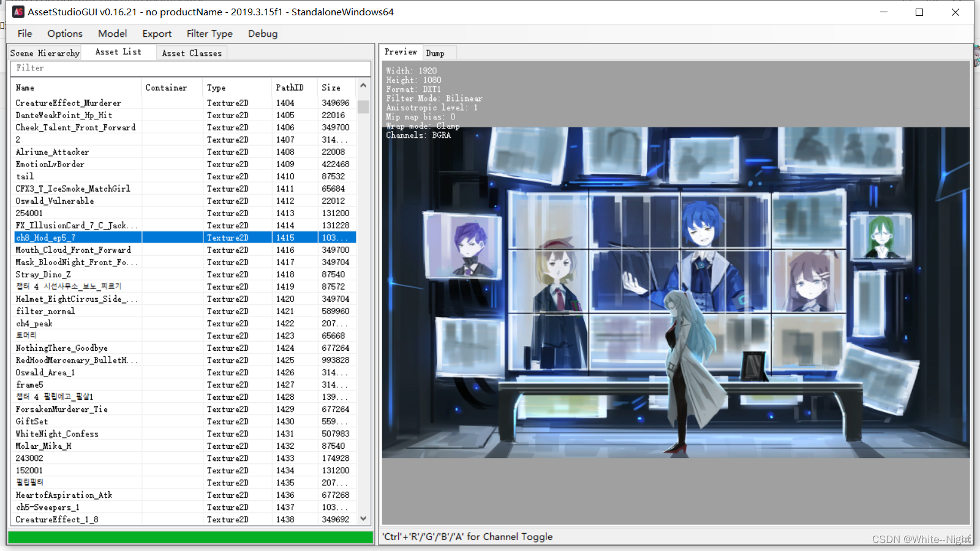Click the texture preview image
The width and height of the screenshot is (980, 551).
click(676, 292)
